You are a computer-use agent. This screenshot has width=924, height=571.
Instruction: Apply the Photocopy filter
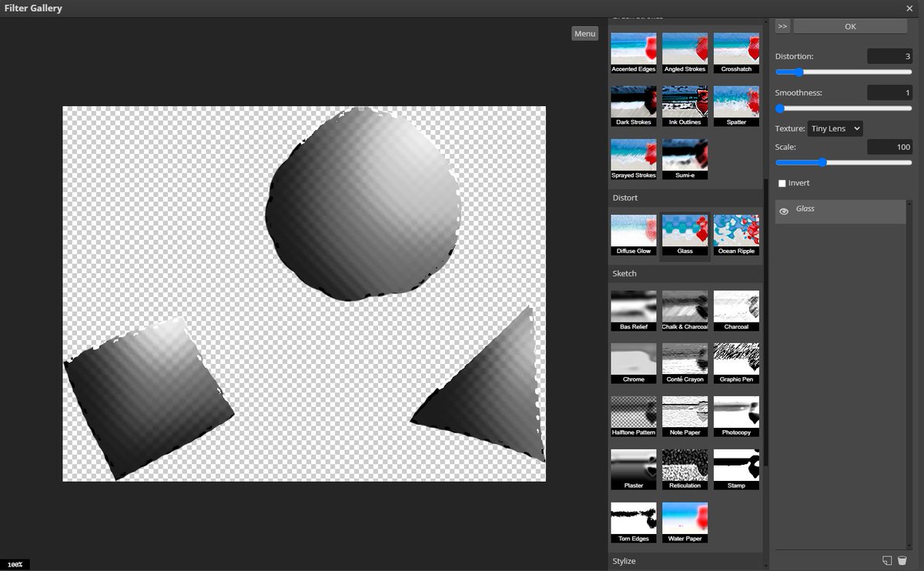(x=736, y=417)
